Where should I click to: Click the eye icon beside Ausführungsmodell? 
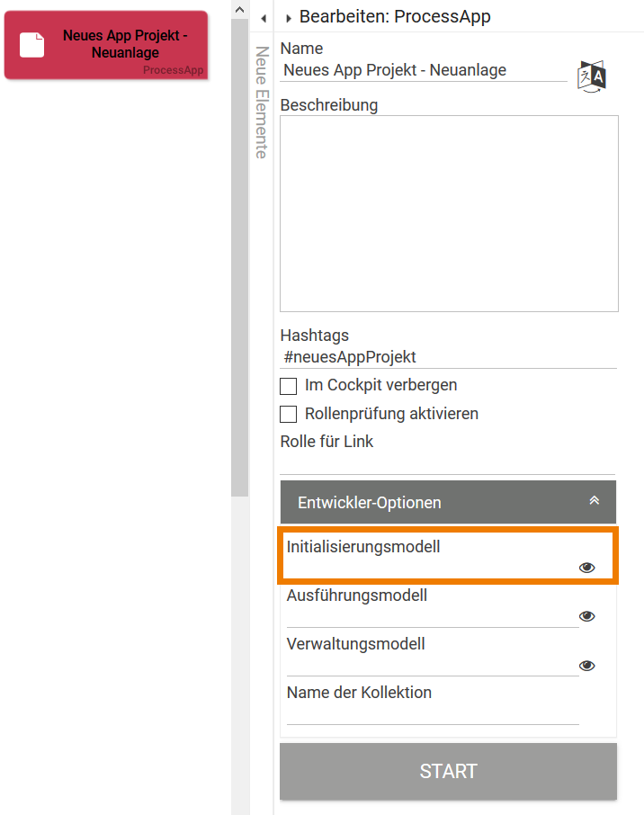point(586,615)
